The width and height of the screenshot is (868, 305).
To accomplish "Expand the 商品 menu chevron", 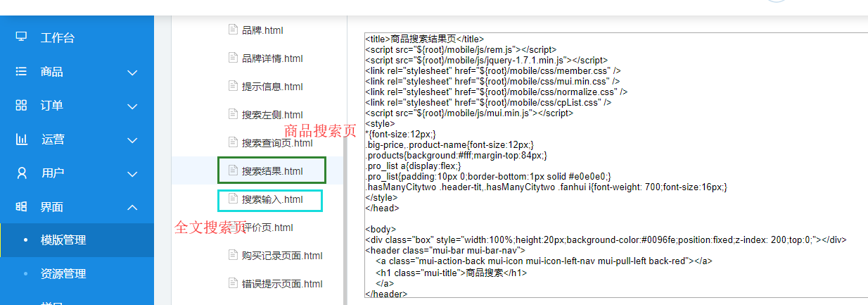I will (132, 72).
